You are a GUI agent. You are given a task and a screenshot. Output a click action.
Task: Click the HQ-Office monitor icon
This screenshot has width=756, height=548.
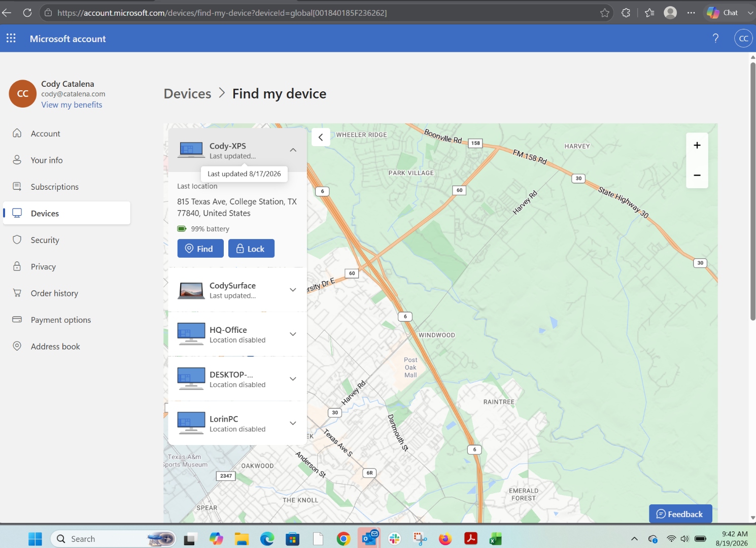pyautogui.click(x=191, y=334)
